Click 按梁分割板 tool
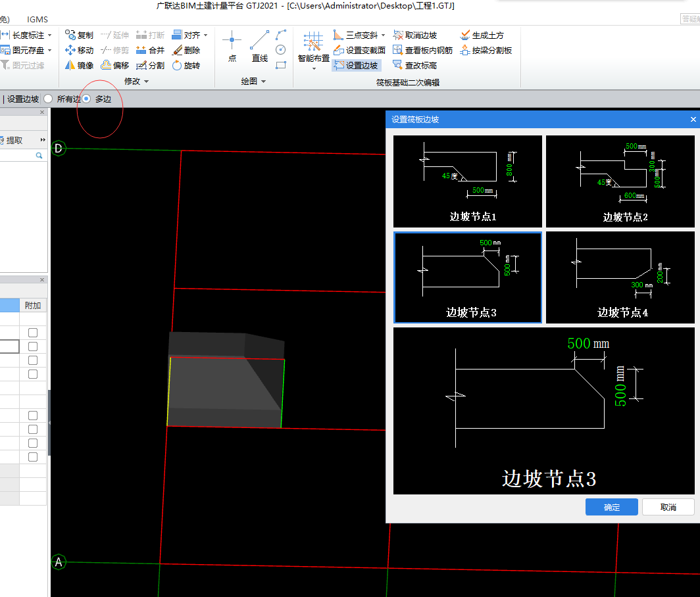Screen dimensions: 700x597 pos(486,51)
